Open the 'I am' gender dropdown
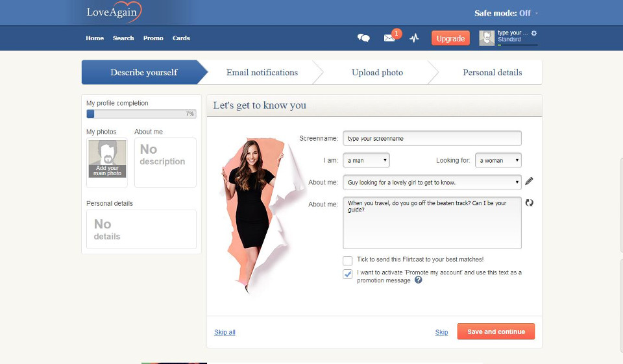Viewport: 623px width, 364px height. point(366,160)
